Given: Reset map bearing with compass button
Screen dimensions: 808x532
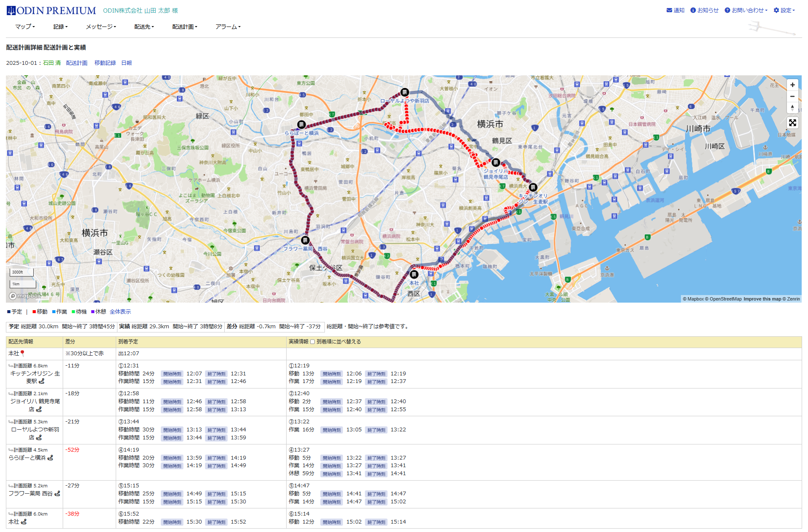Looking at the screenshot, I should (792, 108).
